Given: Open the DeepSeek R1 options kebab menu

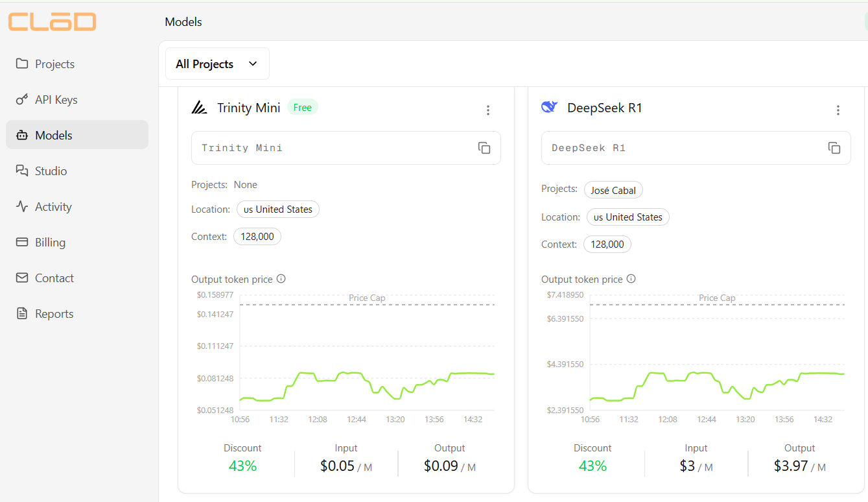Looking at the screenshot, I should tap(838, 110).
